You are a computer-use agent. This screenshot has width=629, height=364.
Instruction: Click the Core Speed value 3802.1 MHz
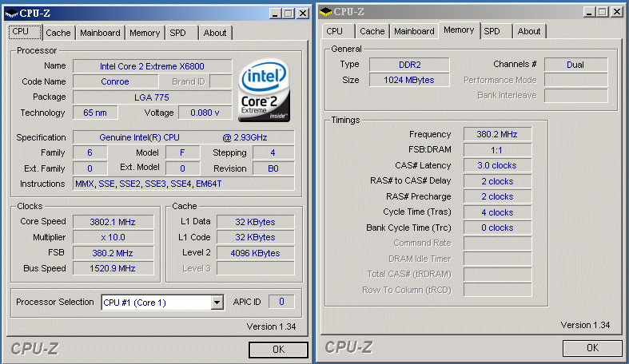[113, 222]
